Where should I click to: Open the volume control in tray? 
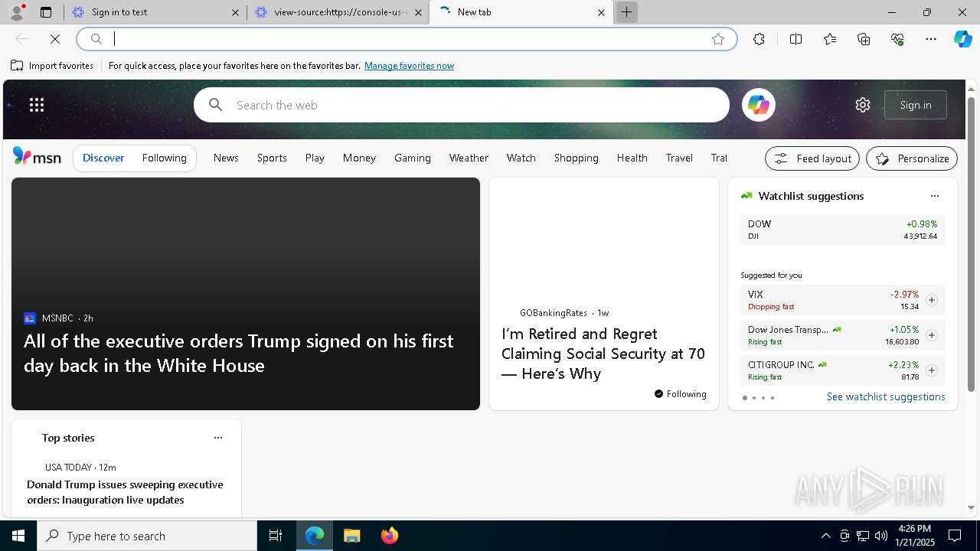pos(881,536)
